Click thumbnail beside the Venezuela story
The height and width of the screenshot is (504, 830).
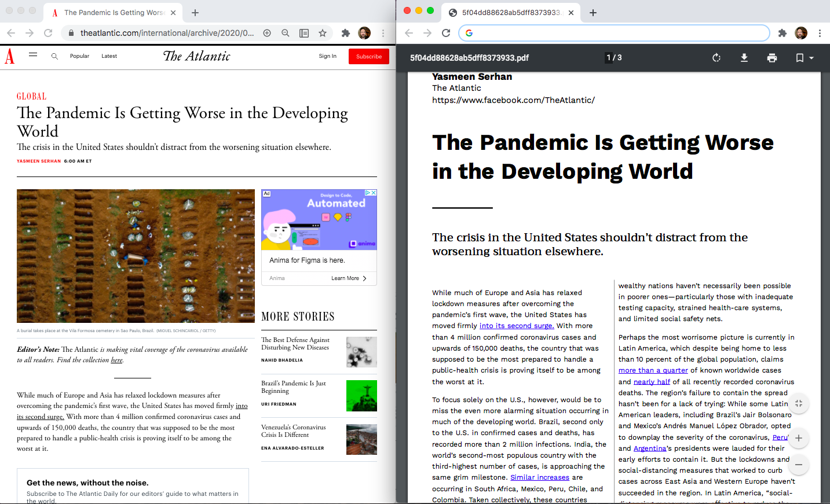tap(361, 439)
